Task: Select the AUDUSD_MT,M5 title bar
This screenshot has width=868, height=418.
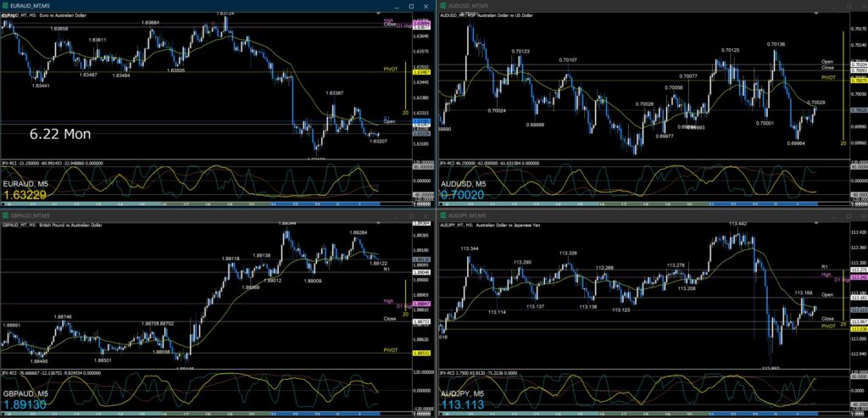Action: pos(652,6)
